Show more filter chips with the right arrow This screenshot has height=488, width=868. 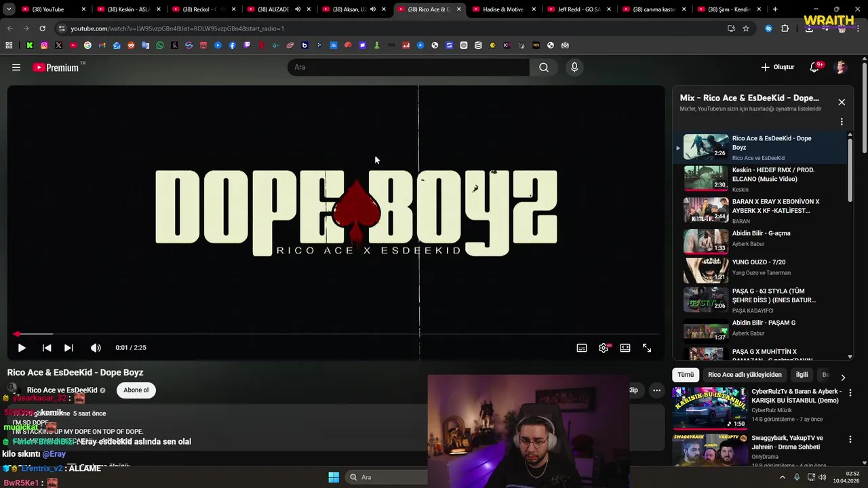(x=843, y=378)
